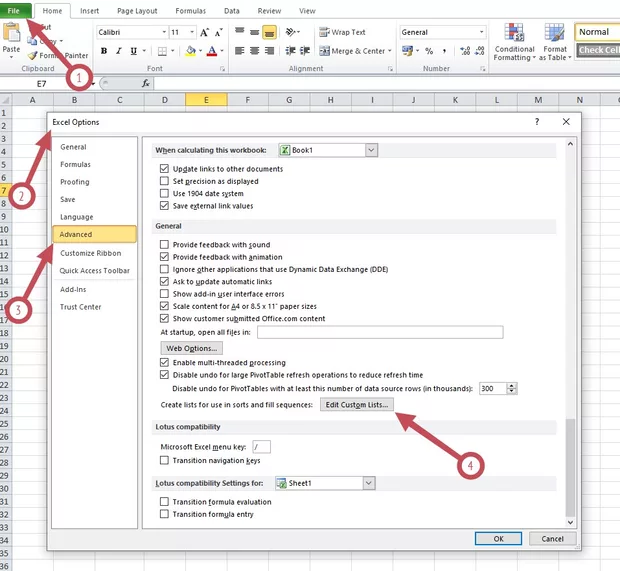Image resolution: width=620 pixels, height=571 pixels.
Task: Apply Comma Style format
Action: [444, 51]
